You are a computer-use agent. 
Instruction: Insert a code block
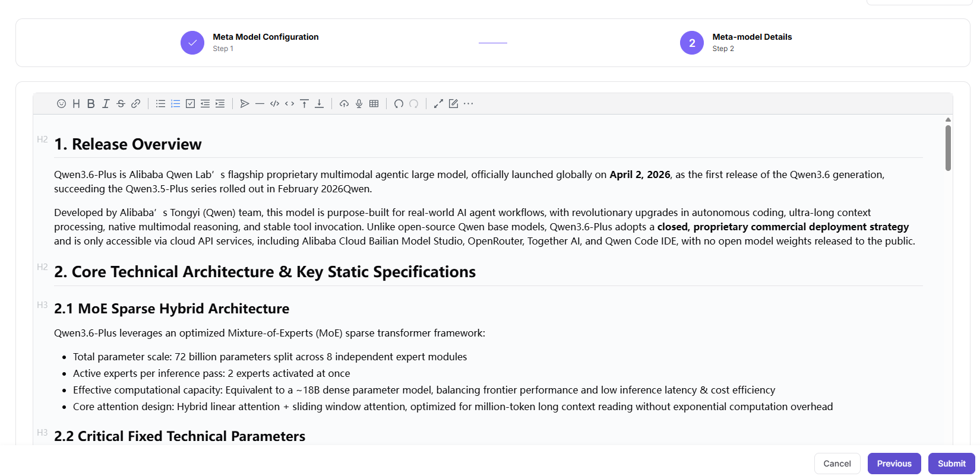(x=274, y=104)
